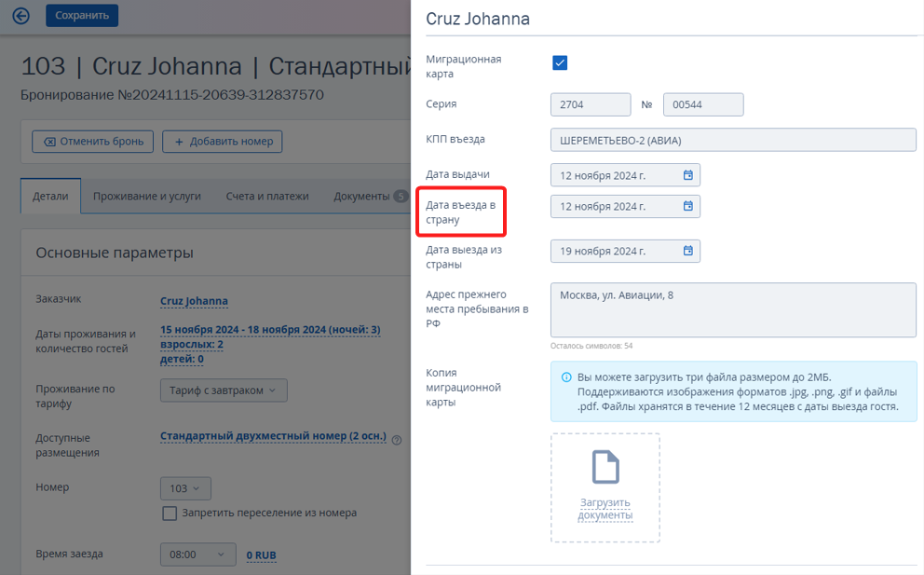Viewport: 924px width, 575px height.
Task: Open calendar for Дата выдачи field
Action: (687, 175)
